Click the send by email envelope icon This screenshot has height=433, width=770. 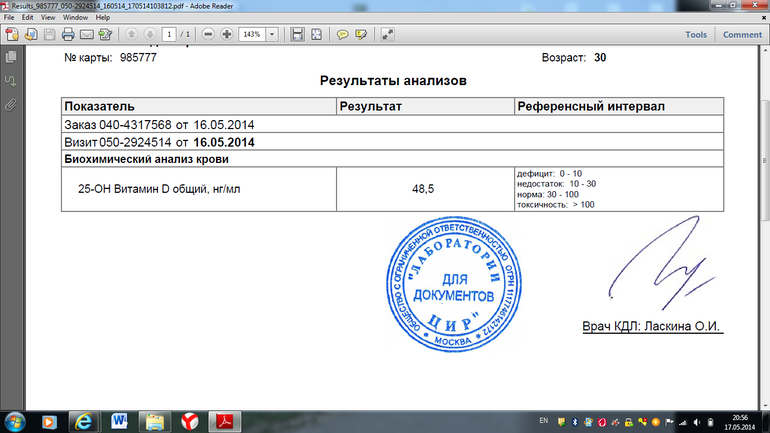coord(87,34)
